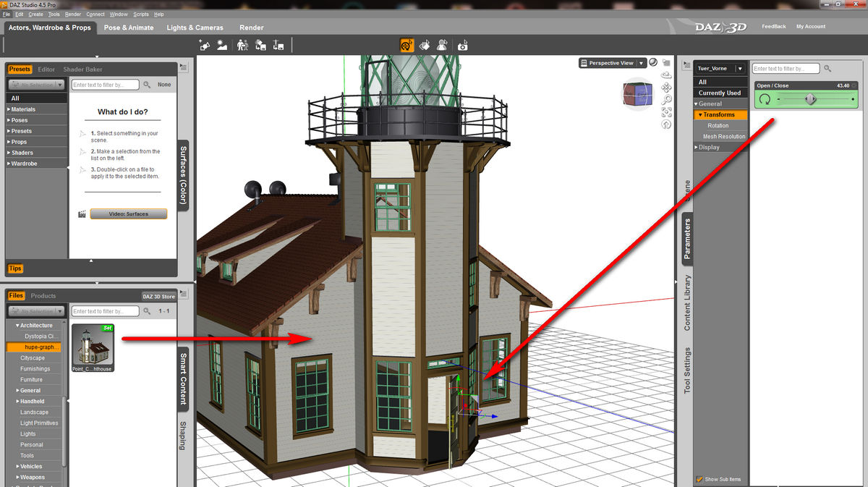Switch to Editor tab in Surfaces pane

46,69
